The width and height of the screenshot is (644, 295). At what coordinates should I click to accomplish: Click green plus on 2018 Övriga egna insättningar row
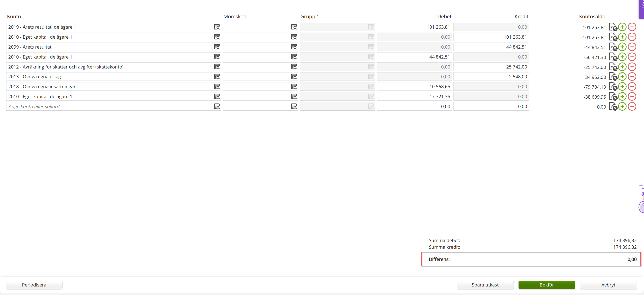click(622, 87)
